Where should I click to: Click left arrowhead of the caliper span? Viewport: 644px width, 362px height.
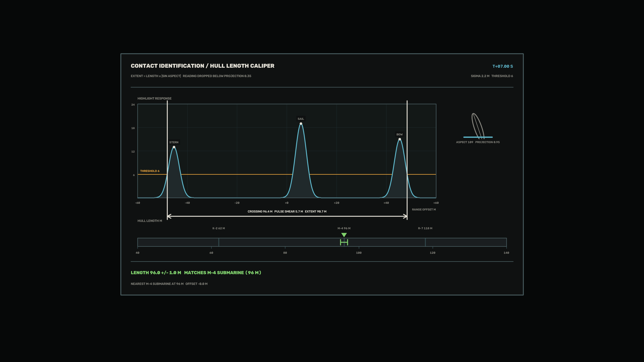(169, 216)
